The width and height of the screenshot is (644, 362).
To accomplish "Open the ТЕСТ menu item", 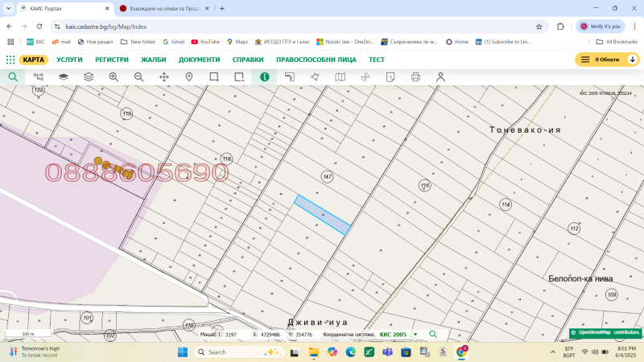I will pos(377,60).
